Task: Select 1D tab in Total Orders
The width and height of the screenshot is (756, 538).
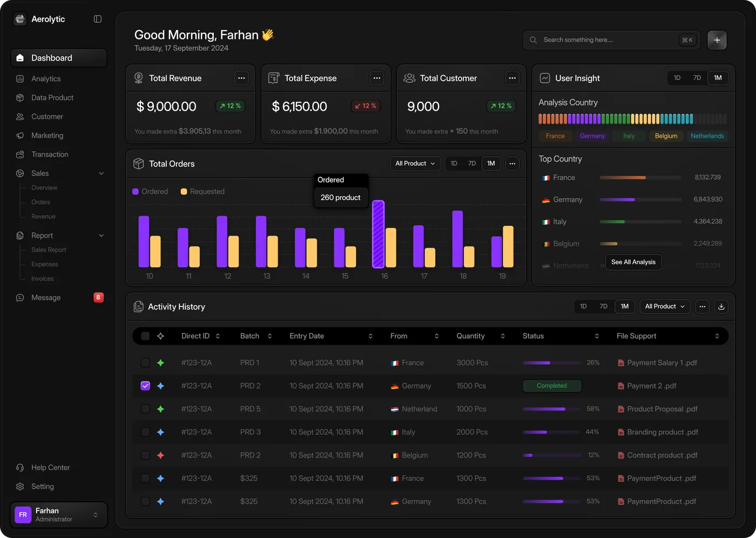Action: click(454, 164)
